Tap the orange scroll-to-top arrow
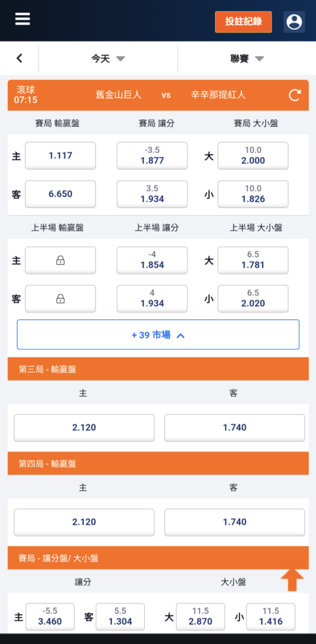 click(292, 580)
